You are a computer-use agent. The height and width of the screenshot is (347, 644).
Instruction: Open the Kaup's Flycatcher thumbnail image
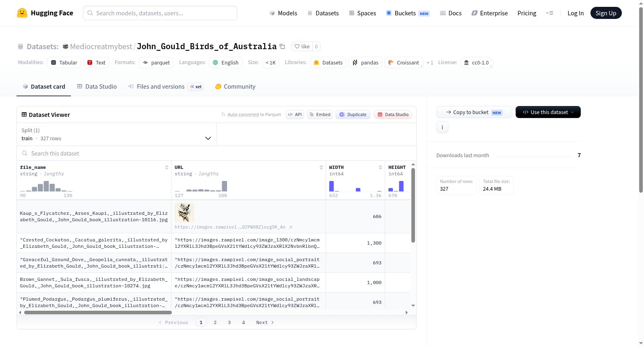[x=184, y=213]
